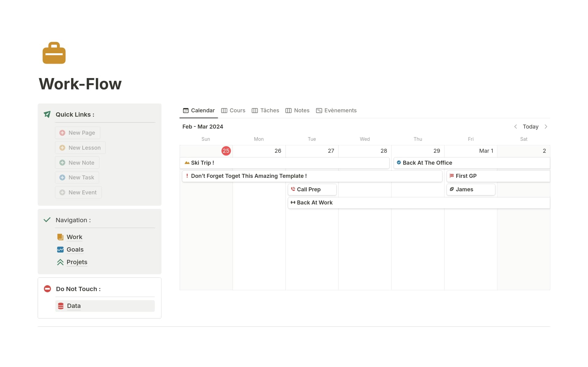
Task: Go to previous month with left chevron
Action: click(516, 126)
